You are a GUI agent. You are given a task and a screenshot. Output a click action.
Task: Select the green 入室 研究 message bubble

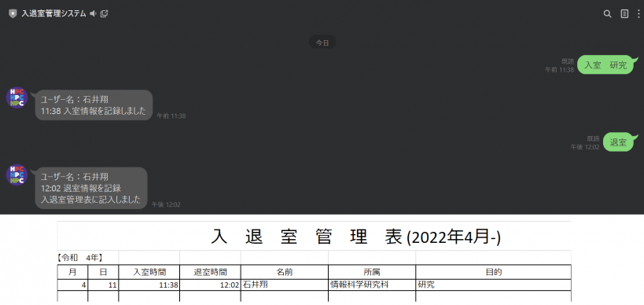click(606, 65)
